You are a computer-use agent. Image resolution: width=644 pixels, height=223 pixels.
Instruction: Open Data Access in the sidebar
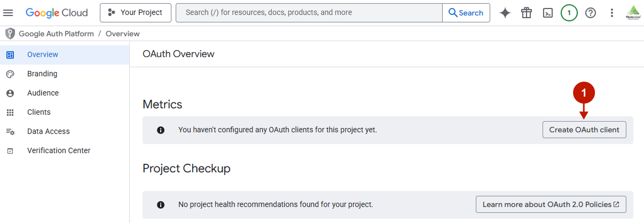[x=49, y=131]
